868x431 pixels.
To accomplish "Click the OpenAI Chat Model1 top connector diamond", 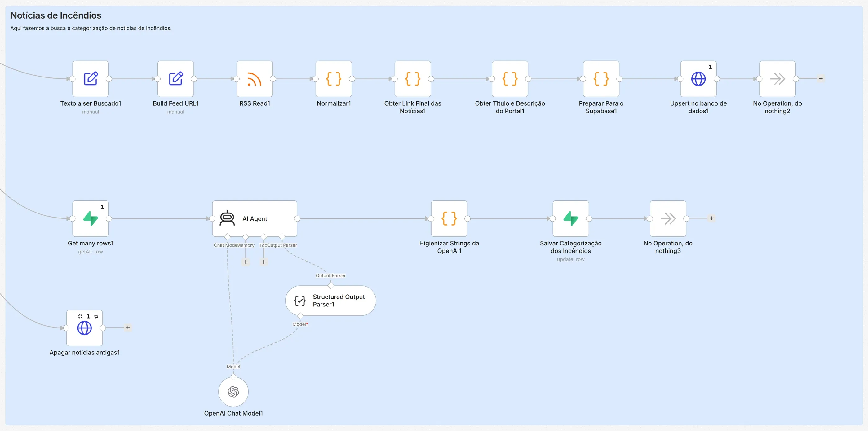I will [x=233, y=376].
